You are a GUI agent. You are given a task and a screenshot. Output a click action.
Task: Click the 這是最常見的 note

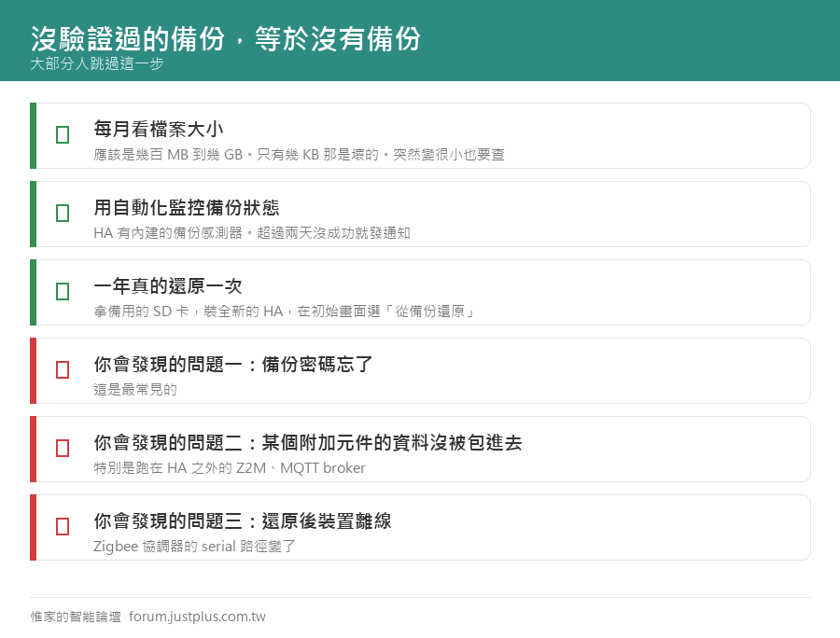click(x=135, y=390)
